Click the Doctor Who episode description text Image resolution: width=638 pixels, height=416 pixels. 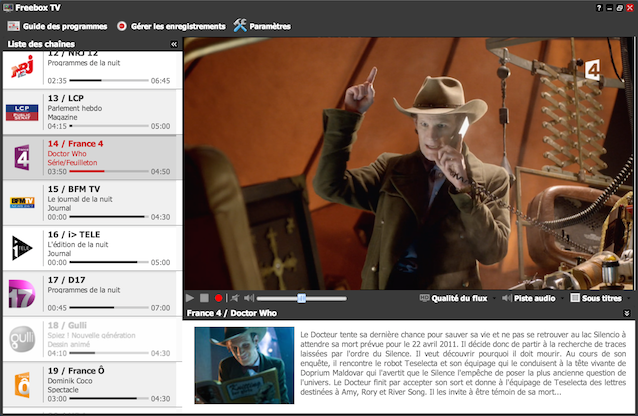[463, 363]
